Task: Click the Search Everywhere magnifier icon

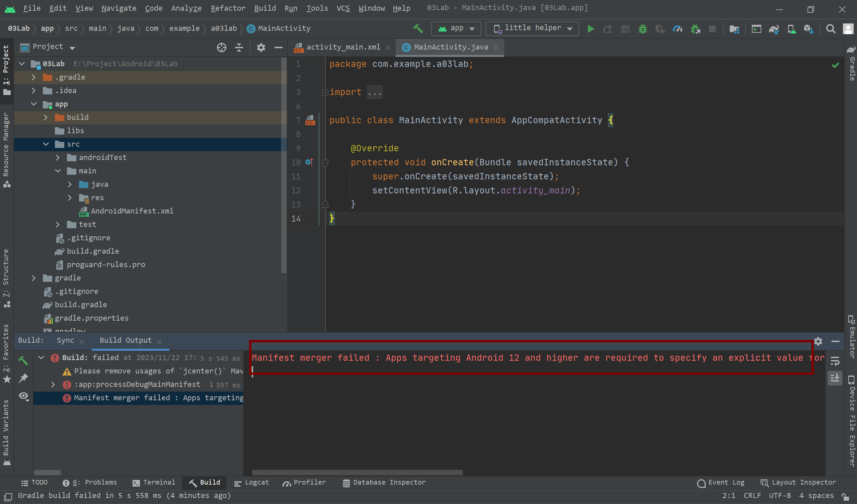Action: [x=831, y=29]
